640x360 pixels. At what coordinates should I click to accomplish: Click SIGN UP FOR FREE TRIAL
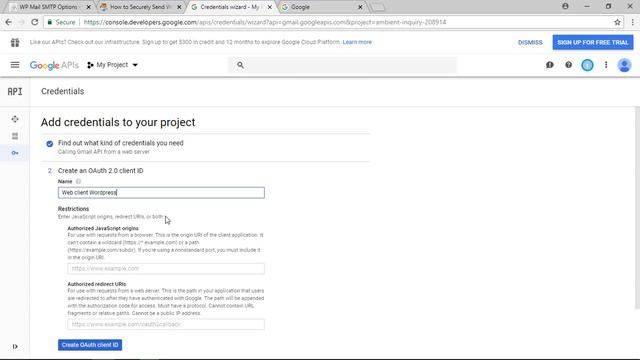pyautogui.click(x=593, y=42)
